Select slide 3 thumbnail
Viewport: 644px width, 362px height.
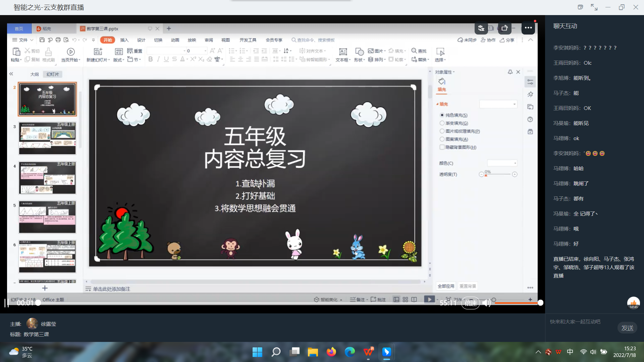(47, 138)
